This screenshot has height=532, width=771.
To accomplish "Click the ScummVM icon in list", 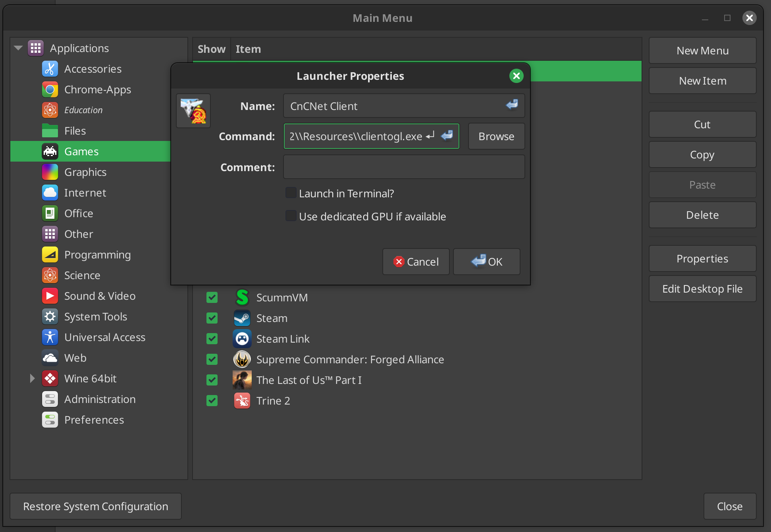I will tap(242, 297).
